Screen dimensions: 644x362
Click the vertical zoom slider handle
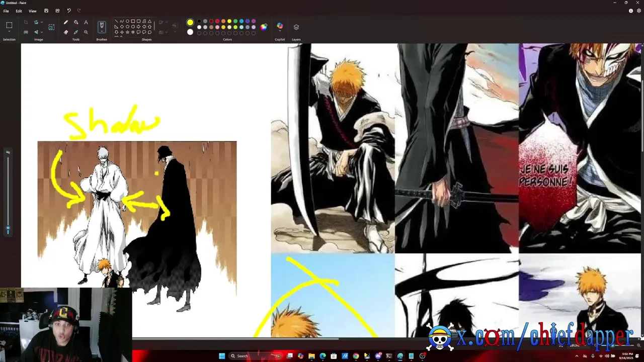click(8, 228)
